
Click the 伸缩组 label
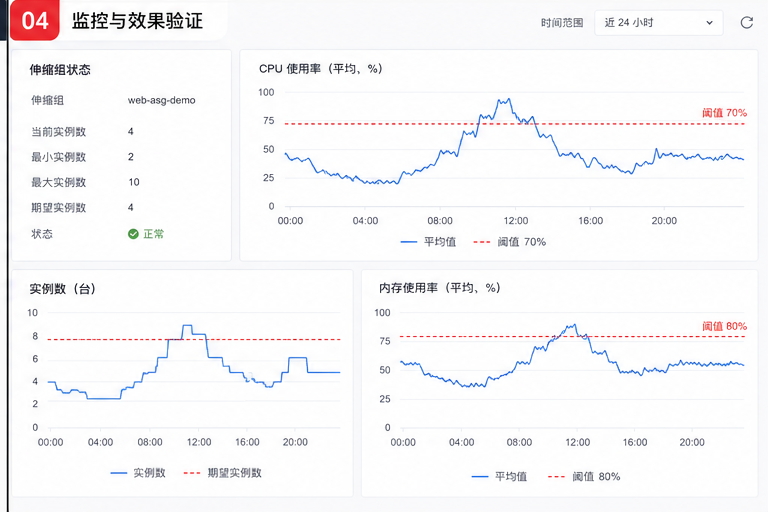click(x=48, y=100)
